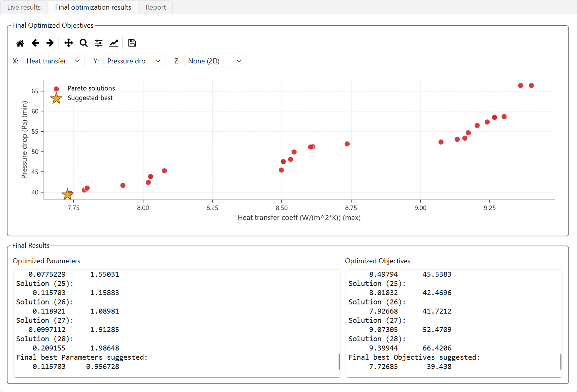Click Solution (25): in Optimized Objectives
Viewport: 577px width, 392px height.
coord(377,284)
